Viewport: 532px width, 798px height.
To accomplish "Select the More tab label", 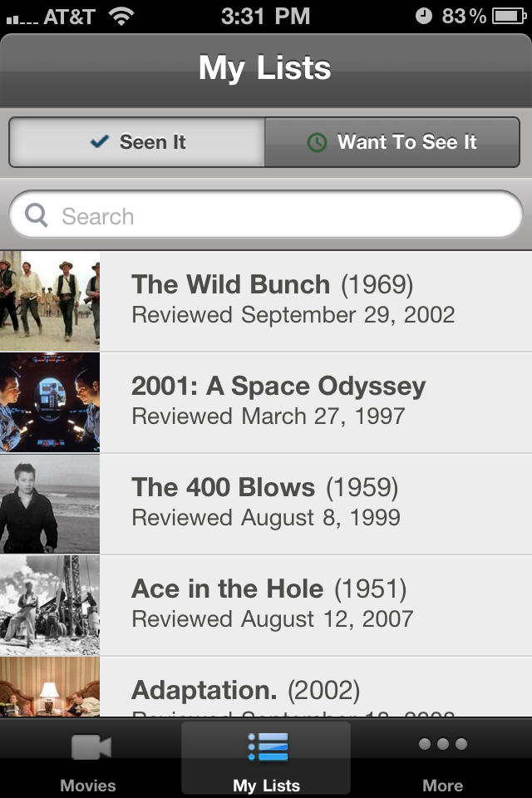I will click(442, 786).
